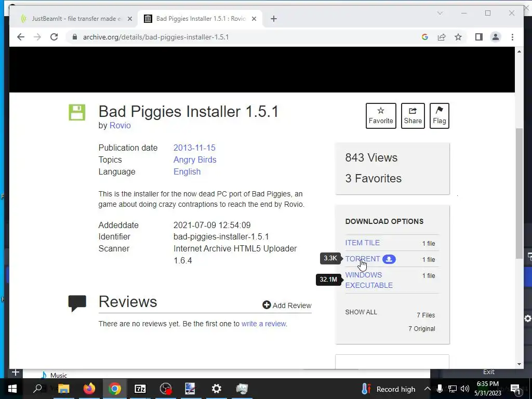
Task: Click the share page icon in address bar
Action: pyautogui.click(x=442, y=37)
